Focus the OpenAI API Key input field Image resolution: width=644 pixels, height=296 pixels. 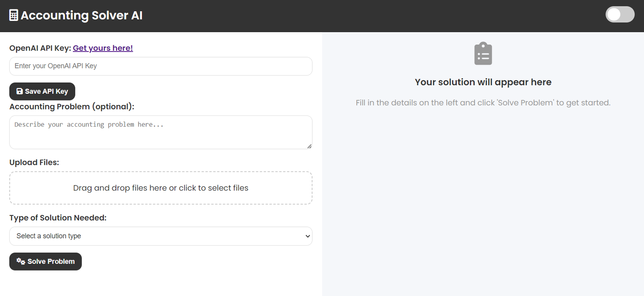click(x=161, y=66)
